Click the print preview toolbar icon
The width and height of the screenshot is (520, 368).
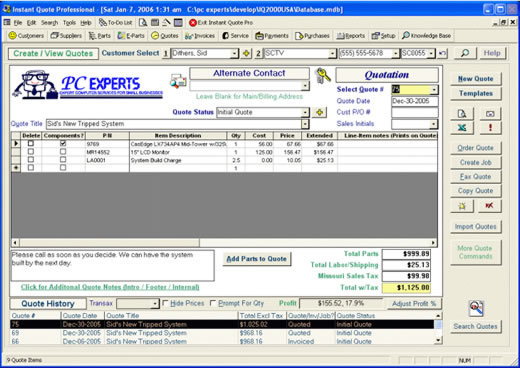[x=143, y=23]
